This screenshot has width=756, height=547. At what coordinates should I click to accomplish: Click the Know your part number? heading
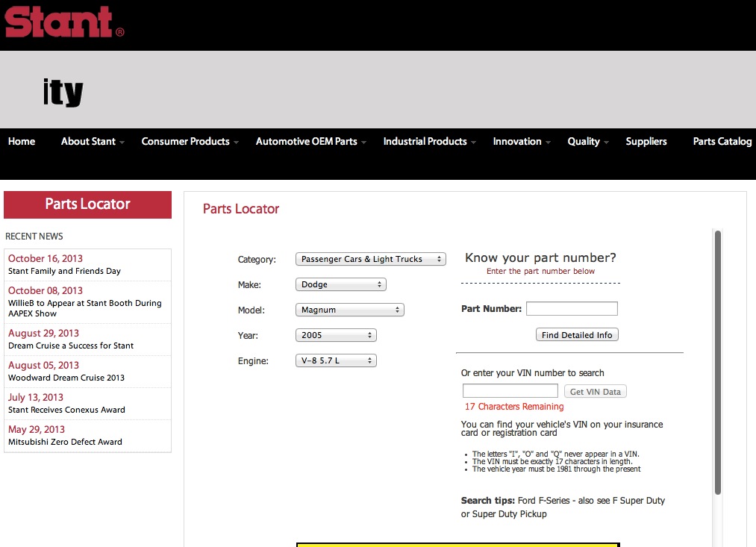540,258
